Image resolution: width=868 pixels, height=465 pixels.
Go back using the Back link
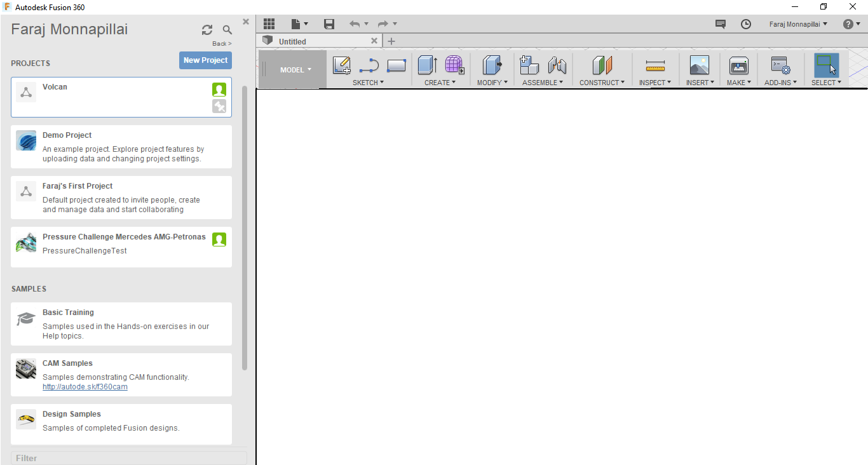[x=222, y=44]
